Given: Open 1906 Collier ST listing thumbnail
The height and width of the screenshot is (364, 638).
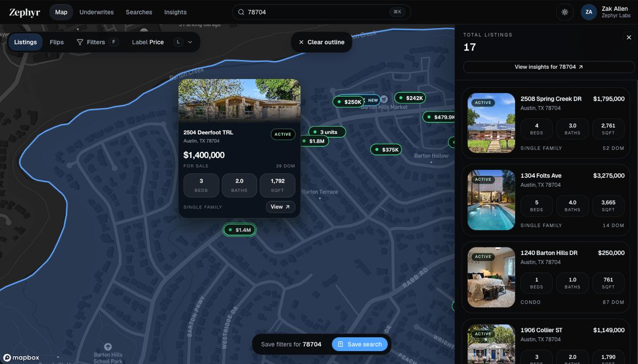Looking at the screenshot, I should click(491, 344).
